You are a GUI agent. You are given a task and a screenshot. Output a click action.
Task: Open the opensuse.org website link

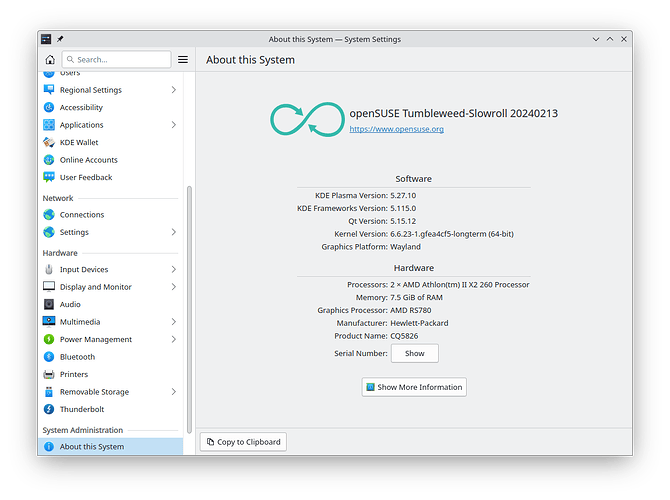pos(396,129)
